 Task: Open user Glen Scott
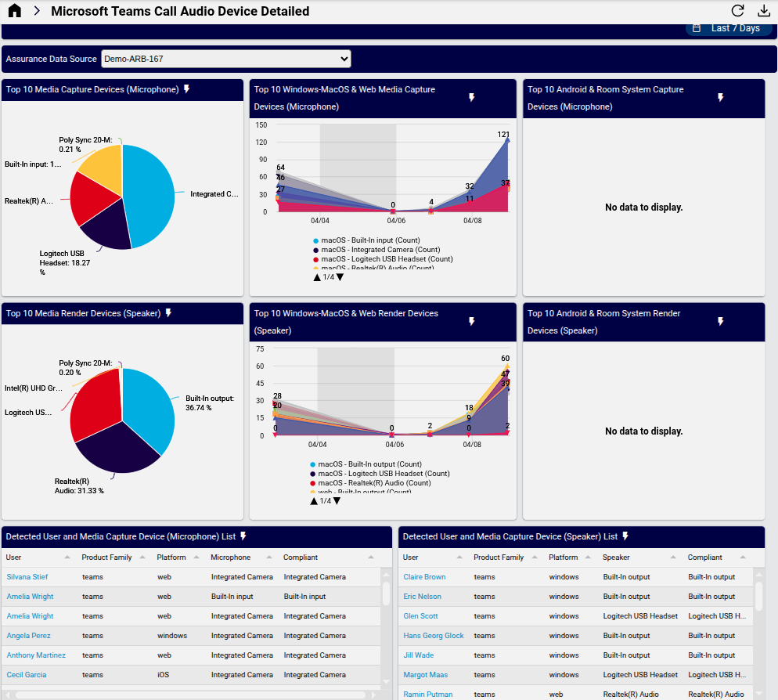421,616
